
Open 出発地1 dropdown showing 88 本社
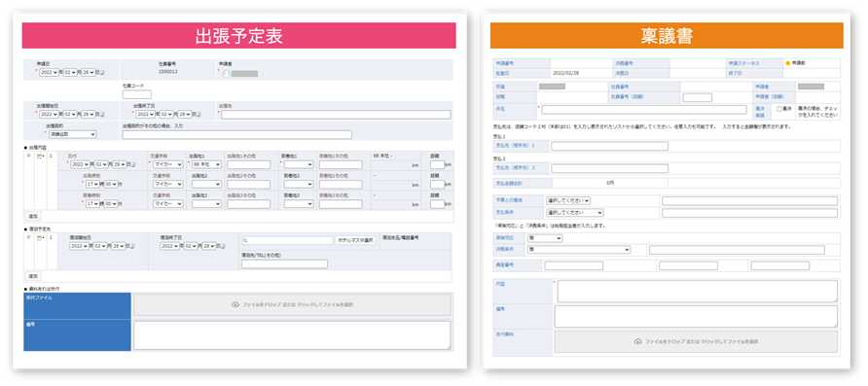click(x=206, y=164)
